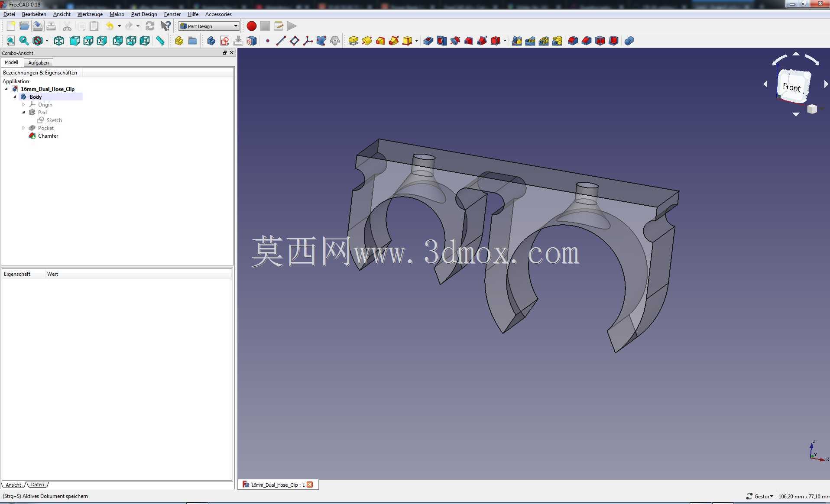Collapse the Body tree node
The height and width of the screenshot is (504, 830).
15,97
